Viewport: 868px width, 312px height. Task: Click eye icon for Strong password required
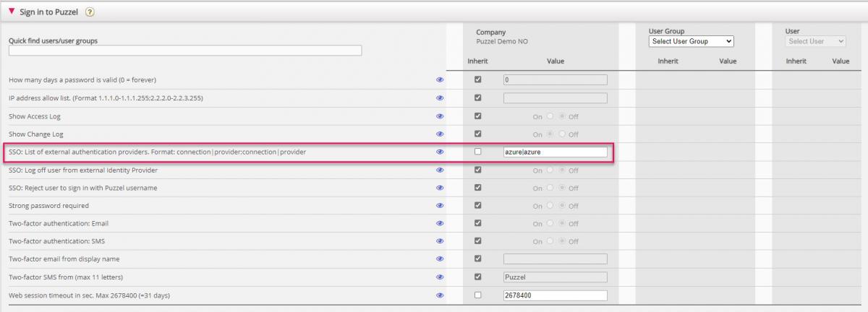point(440,206)
